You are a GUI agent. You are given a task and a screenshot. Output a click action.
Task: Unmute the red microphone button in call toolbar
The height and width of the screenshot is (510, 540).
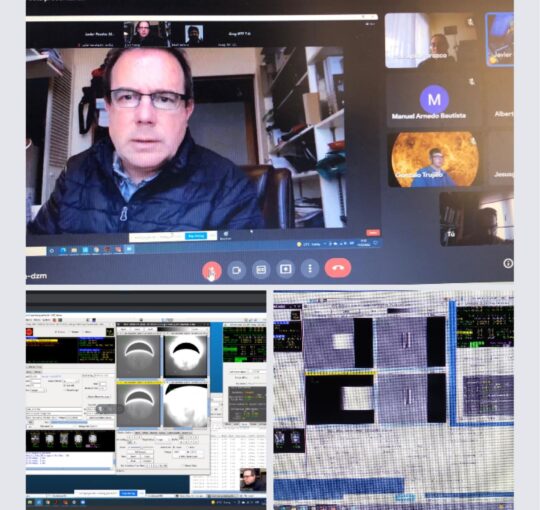[211, 270]
